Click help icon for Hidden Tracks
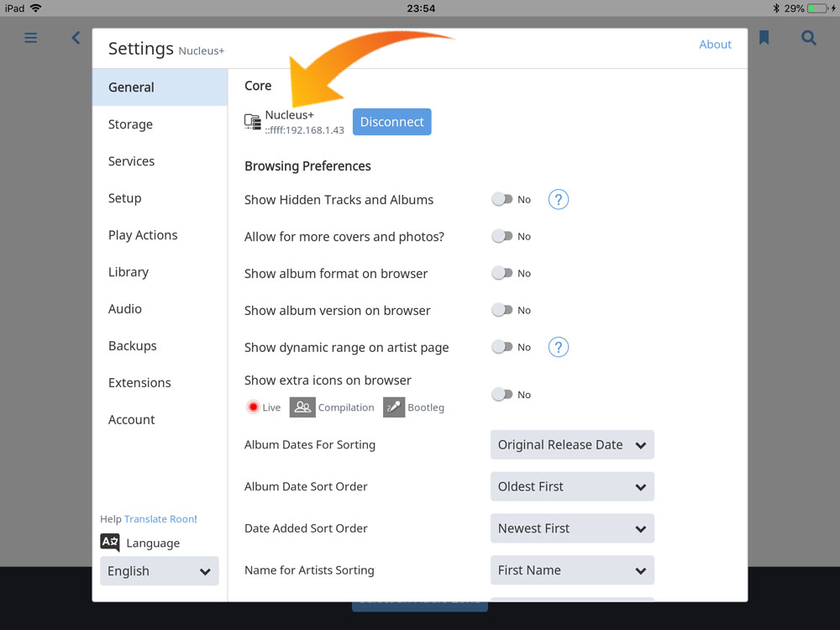The width and height of the screenshot is (840, 630). point(558,200)
